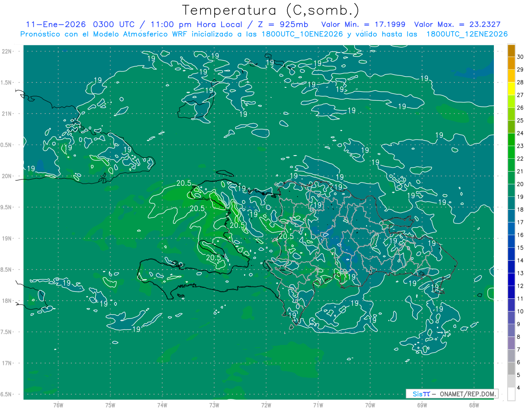Click the '22N' latitude axis label

[x=7, y=51]
